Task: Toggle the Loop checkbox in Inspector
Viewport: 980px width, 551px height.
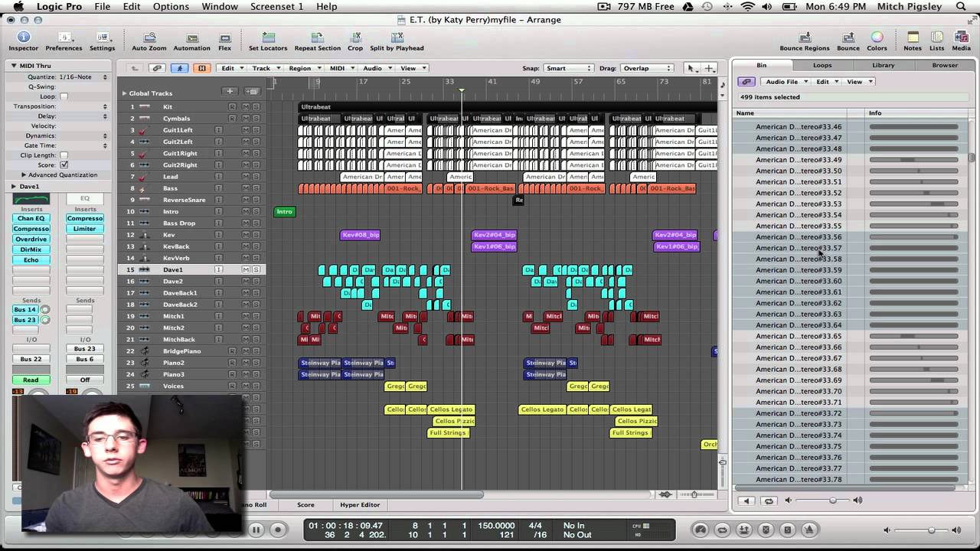Action: [x=64, y=96]
